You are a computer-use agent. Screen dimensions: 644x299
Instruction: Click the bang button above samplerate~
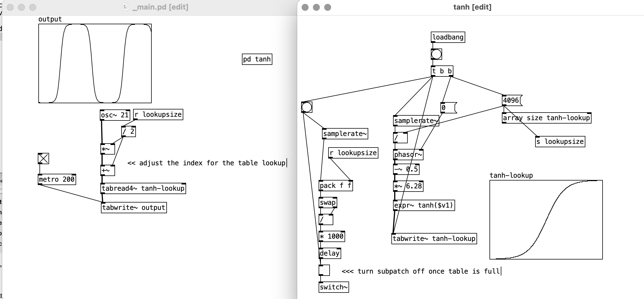pos(306,107)
